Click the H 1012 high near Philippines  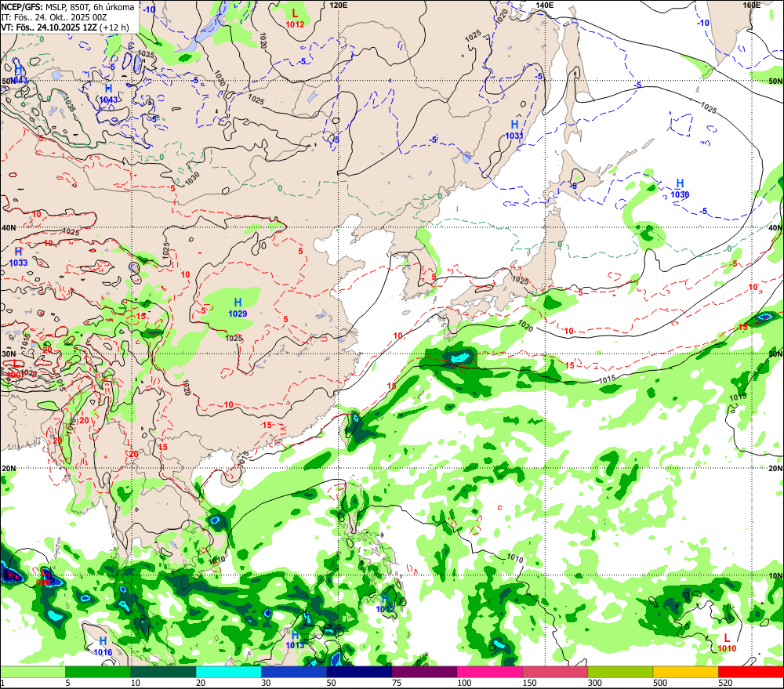coord(385,604)
